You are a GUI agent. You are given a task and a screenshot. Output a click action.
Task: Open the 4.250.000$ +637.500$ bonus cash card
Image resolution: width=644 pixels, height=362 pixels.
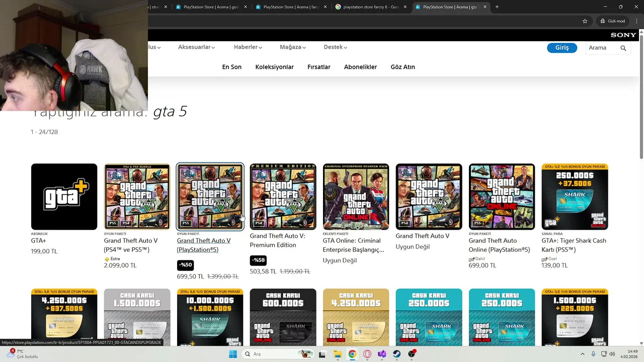[x=64, y=317]
